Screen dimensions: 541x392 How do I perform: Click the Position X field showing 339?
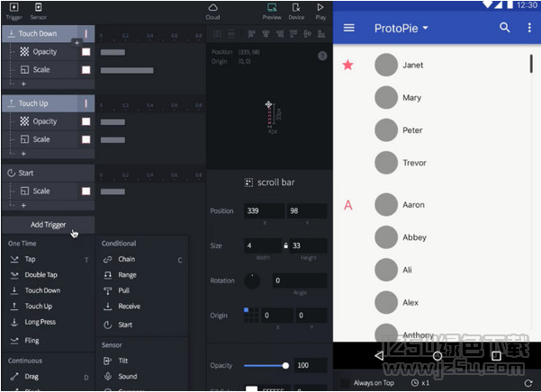pyautogui.click(x=265, y=210)
